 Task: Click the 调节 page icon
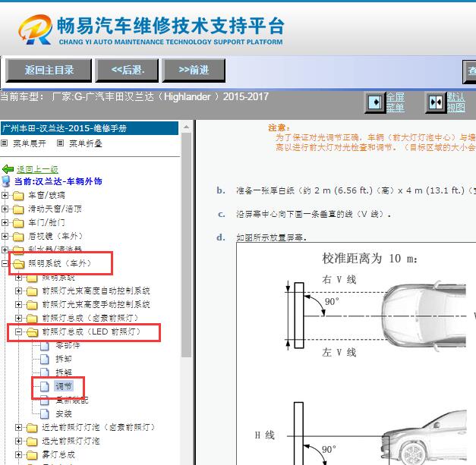(45, 387)
